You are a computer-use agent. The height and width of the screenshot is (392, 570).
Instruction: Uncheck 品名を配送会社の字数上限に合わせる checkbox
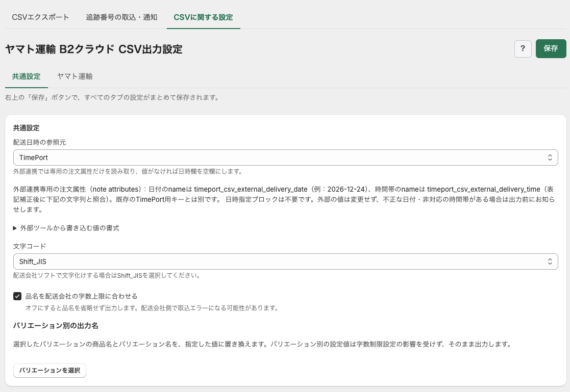(x=17, y=296)
